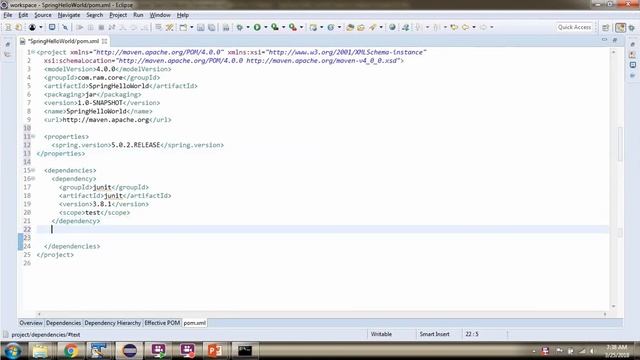Screen dimensions: 640x360
Task: Switch to the Overview tab
Action: coord(31,323)
